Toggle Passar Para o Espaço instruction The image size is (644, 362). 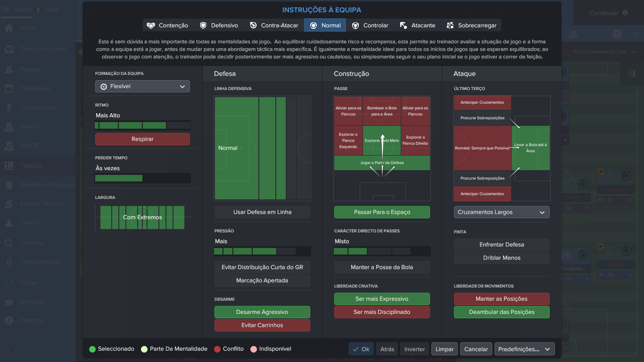click(382, 212)
